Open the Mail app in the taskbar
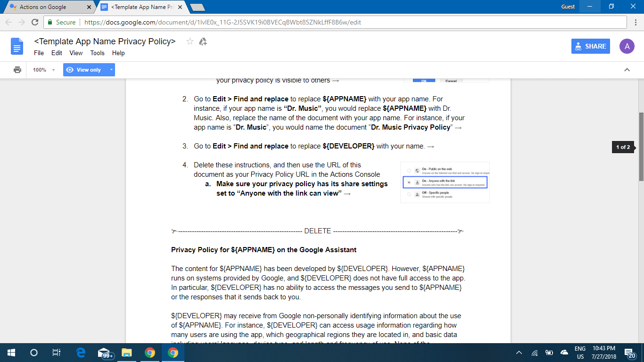The height and width of the screenshot is (362, 644). 105,353
